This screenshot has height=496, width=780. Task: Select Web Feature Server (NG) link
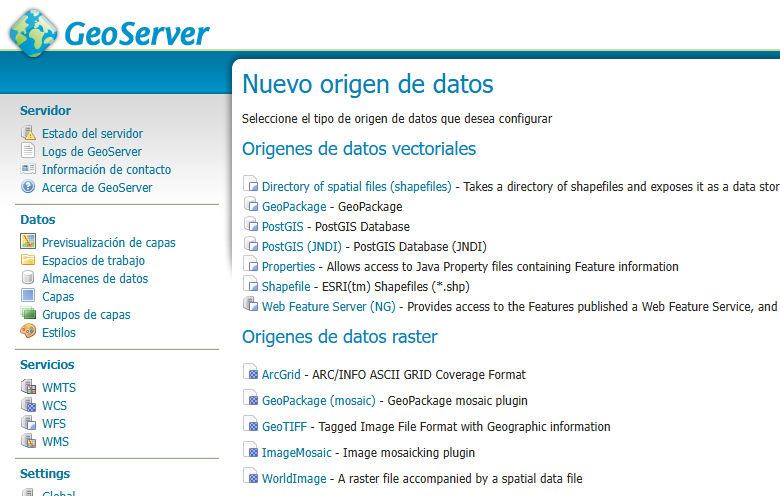click(329, 306)
